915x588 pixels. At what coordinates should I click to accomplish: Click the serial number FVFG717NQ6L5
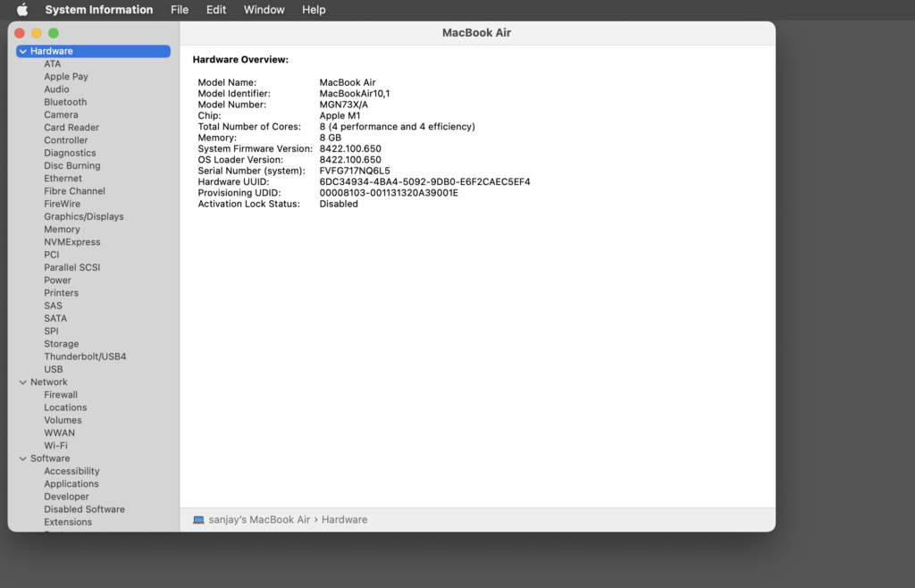[355, 171]
